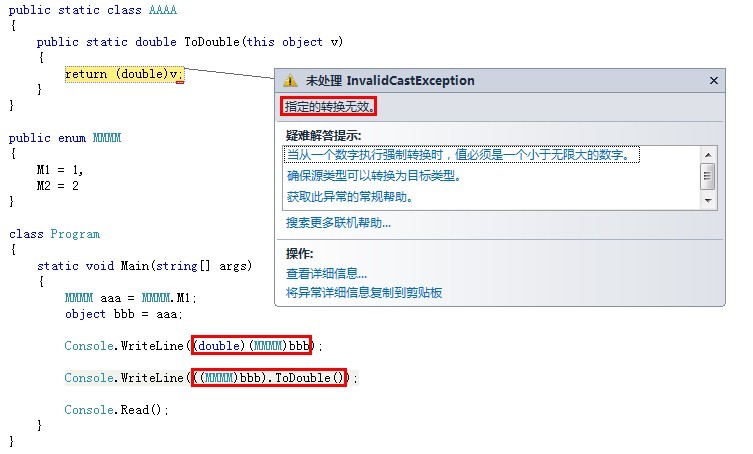Viewport: 753px width, 454px height.
Task: Click the Console.Read() line
Action: 116,409
